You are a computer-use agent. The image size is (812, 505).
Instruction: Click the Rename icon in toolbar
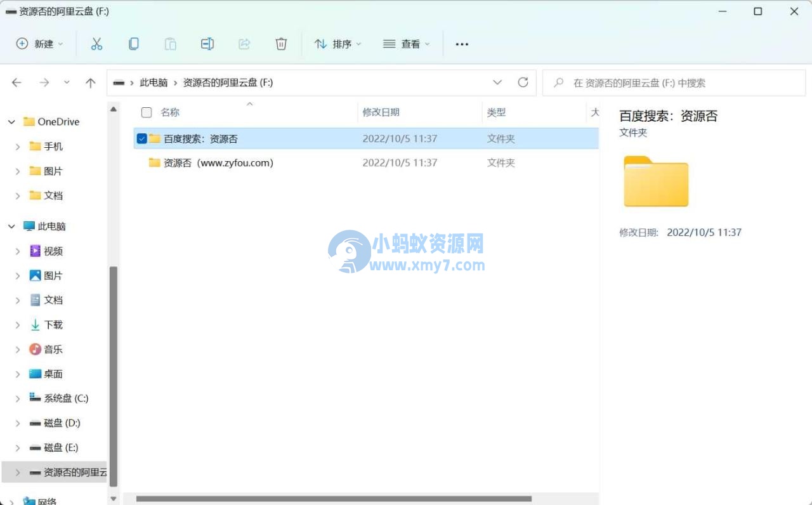[x=207, y=44]
